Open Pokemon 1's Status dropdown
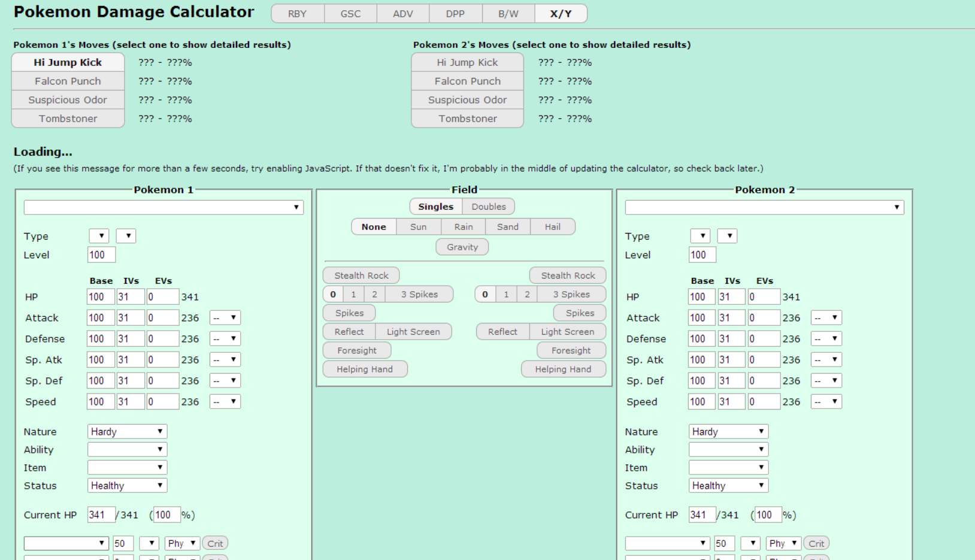975x560 pixels. (x=127, y=486)
